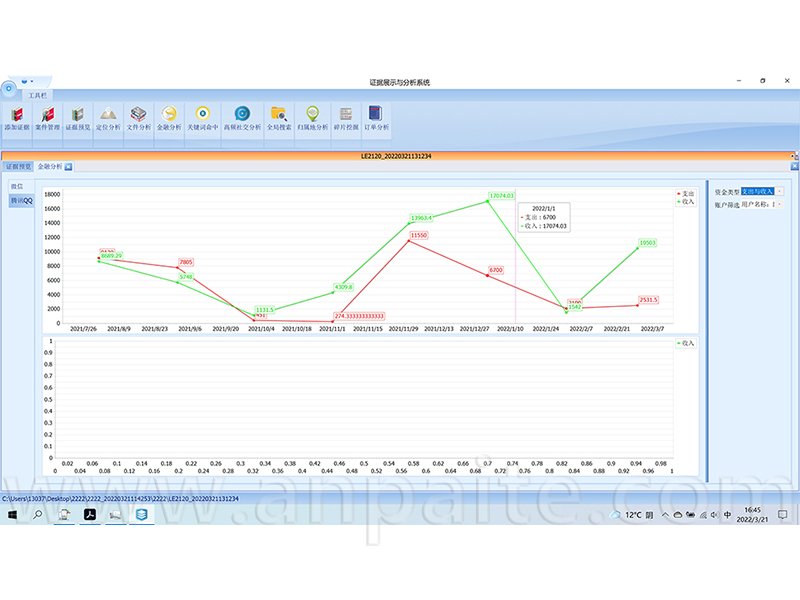Click the Windows Start button
The height and width of the screenshot is (600, 800).
(x=13, y=515)
